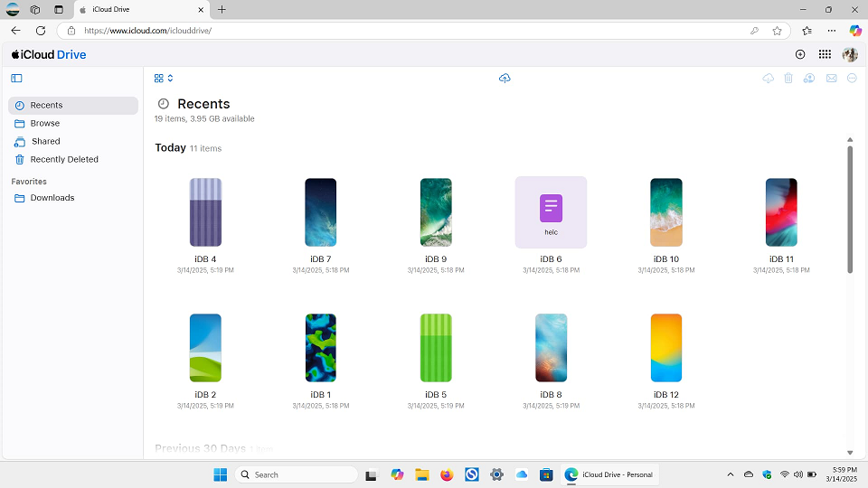Open the more options ellipsis menu
The image size is (868, 488).
852,79
